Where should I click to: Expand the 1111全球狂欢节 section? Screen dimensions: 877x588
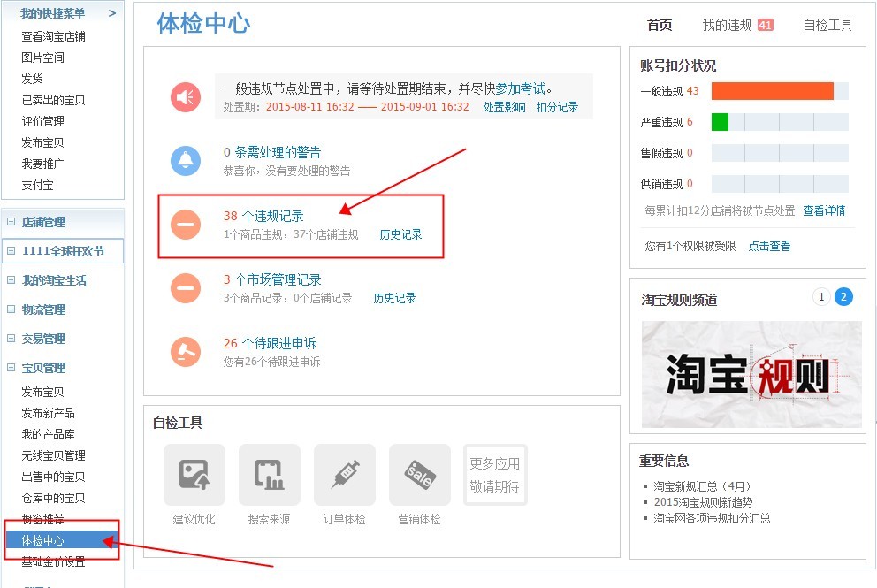[x=11, y=250]
